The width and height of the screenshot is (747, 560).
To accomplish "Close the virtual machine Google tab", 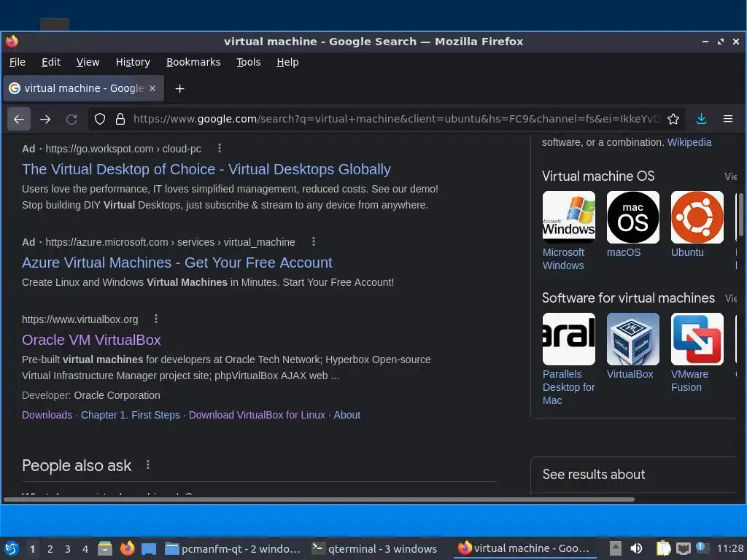I will (x=152, y=88).
